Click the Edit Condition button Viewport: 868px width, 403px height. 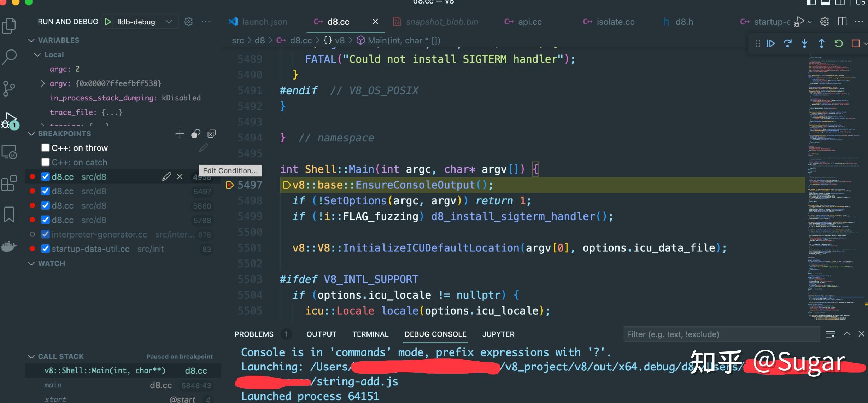click(230, 170)
